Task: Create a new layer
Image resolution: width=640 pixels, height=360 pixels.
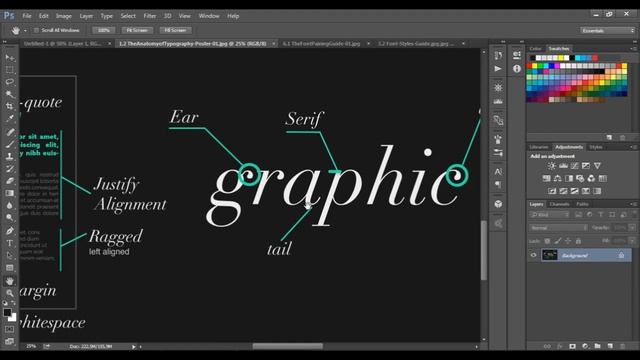Action: coord(610,346)
